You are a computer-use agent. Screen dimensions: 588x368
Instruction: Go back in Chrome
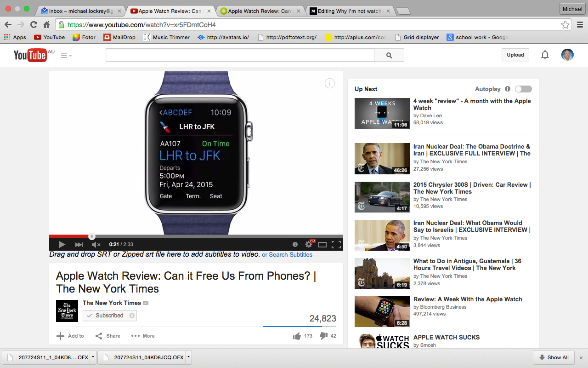point(8,25)
